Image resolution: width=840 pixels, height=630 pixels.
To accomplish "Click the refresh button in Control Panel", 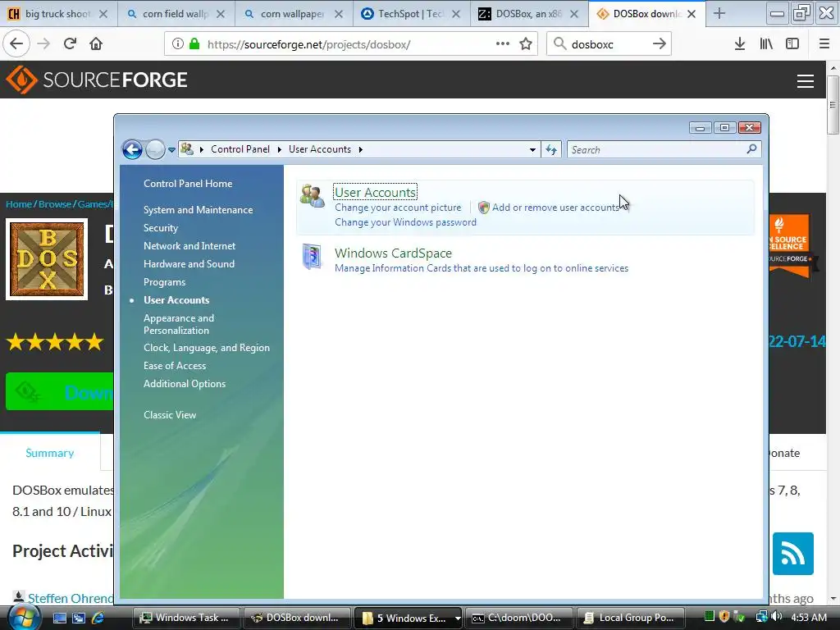I will point(551,149).
